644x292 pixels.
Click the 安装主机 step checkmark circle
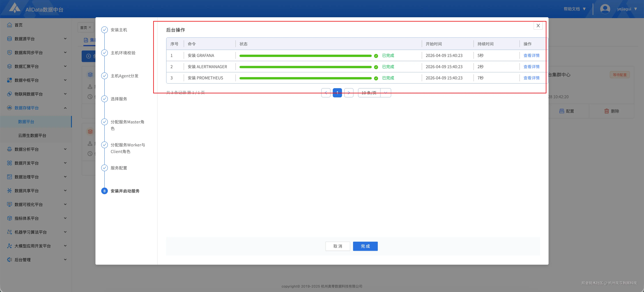coord(104,30)
